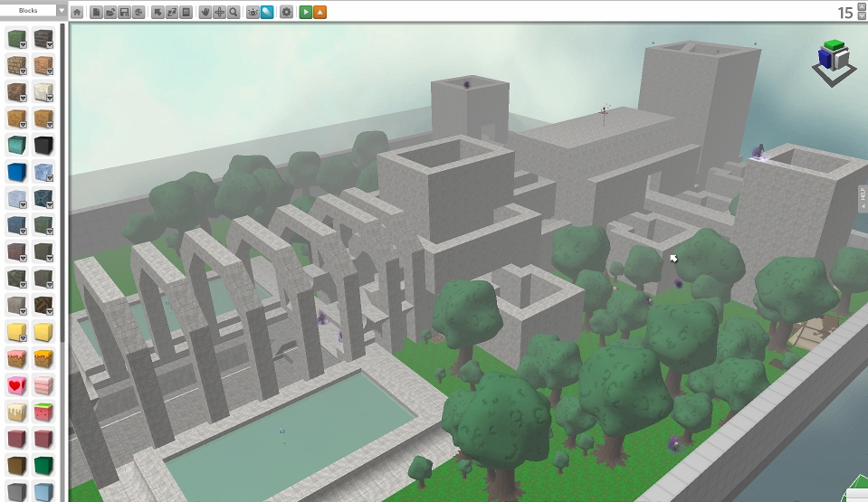Screen dimensions: 868x502
Task: Pick the solid blue block swatch
Action: (16, 172)
